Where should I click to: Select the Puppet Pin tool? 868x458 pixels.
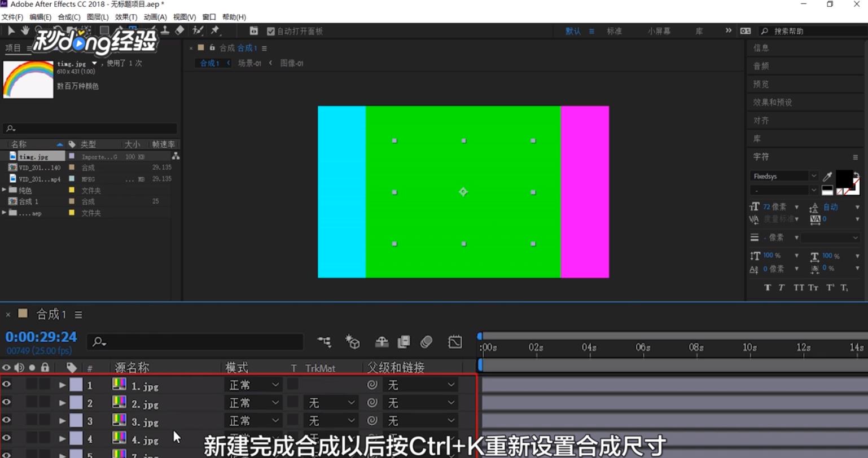tap(217, 31)
